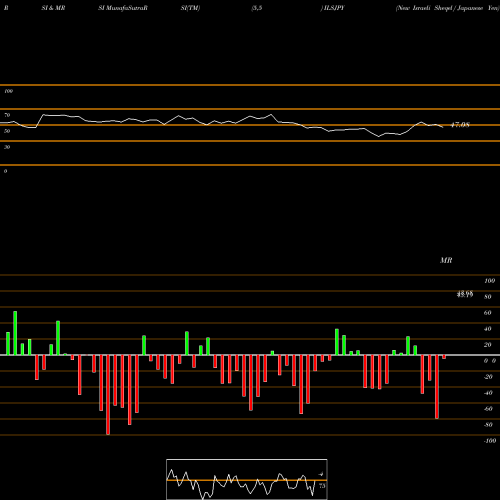Select the tiny last red bar of MR histogram

point(444,357)
